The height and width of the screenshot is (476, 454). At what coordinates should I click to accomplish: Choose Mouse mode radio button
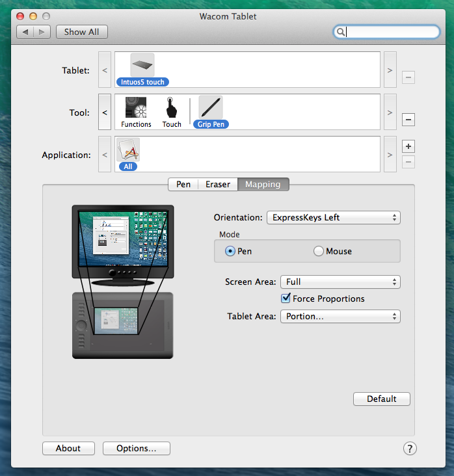coord(318,251)
